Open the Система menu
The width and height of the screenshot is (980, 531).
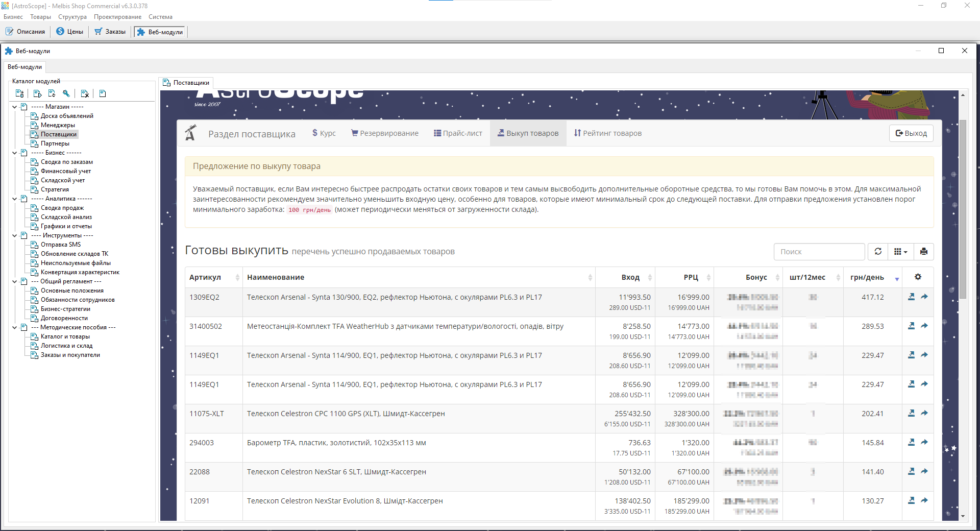tap(160, 17)
